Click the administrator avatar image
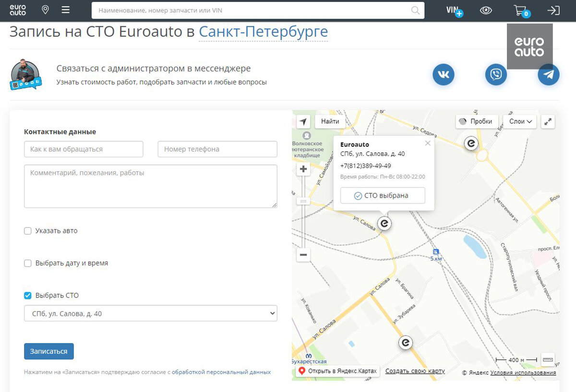The height and width of the screenshot is (392, 576). click(x=25, y=75)
